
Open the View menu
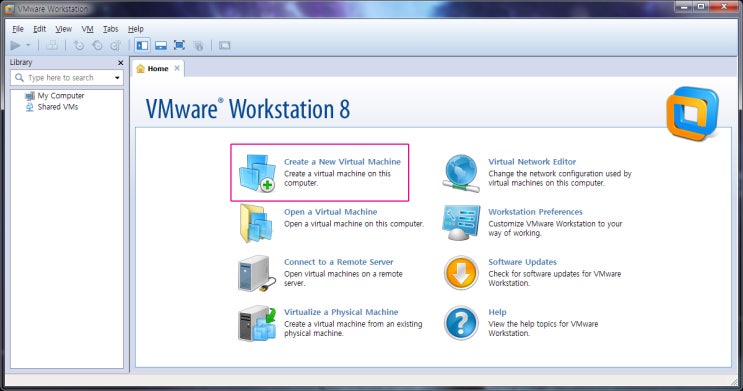pyautogui.click(x=63, y=29)
